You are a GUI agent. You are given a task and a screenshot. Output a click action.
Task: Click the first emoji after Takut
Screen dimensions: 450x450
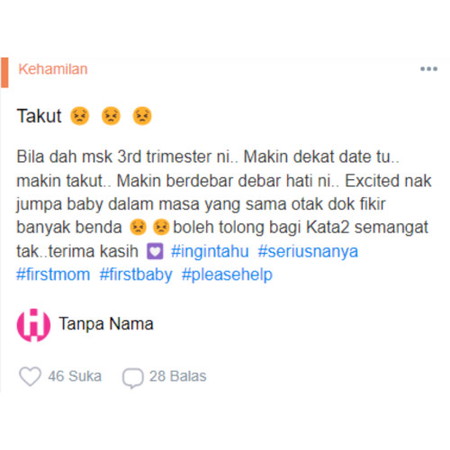coord(80,116)
